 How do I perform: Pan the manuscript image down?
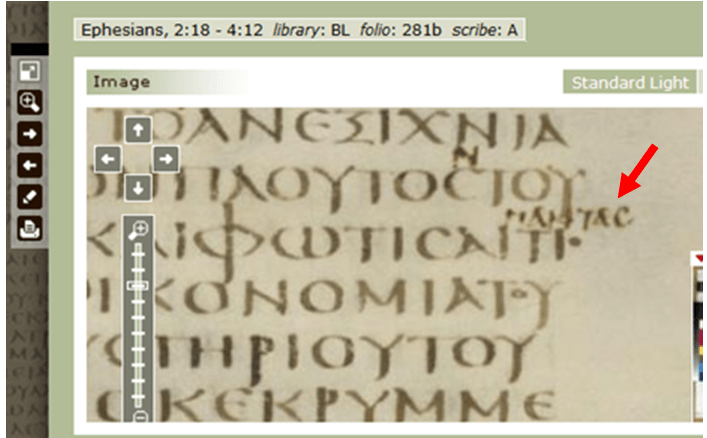click(138, 187)
